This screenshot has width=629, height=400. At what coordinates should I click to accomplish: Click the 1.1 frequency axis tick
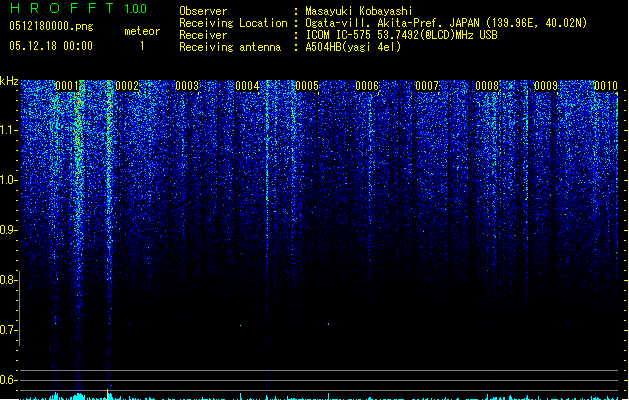pyautogui.click(x=9, y=130)
